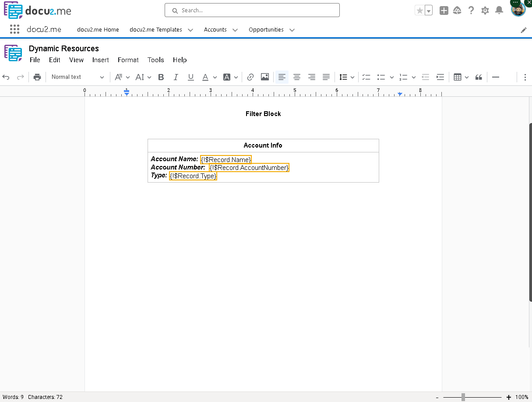Screen dimensions: 532x402
Task: Open the File menu
Action: click(x=35, y=60)
